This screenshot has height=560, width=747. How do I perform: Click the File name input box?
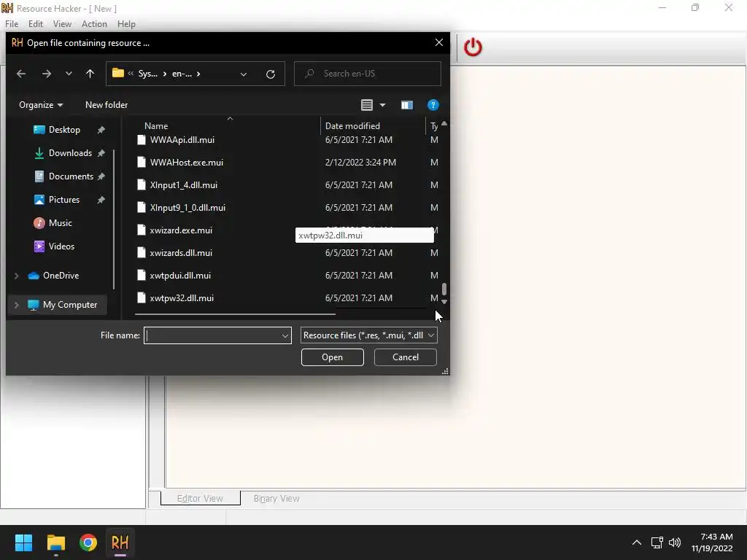(212, 335)
